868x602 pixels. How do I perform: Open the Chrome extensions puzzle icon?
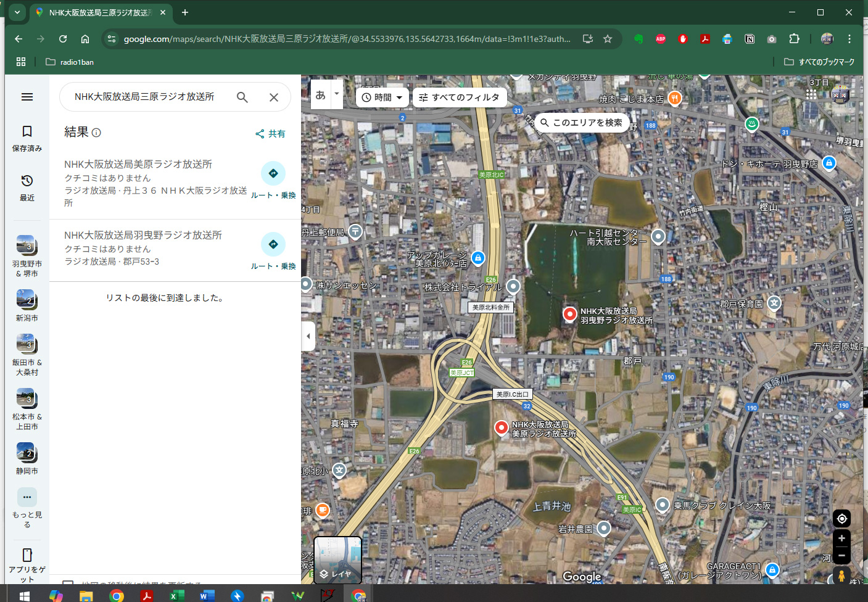[x=794, y=39]
